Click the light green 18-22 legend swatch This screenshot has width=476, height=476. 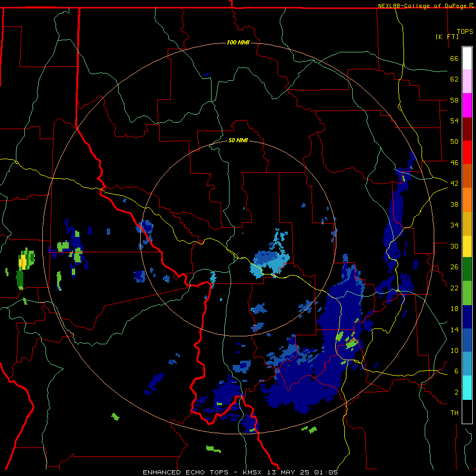coord(467,293)
